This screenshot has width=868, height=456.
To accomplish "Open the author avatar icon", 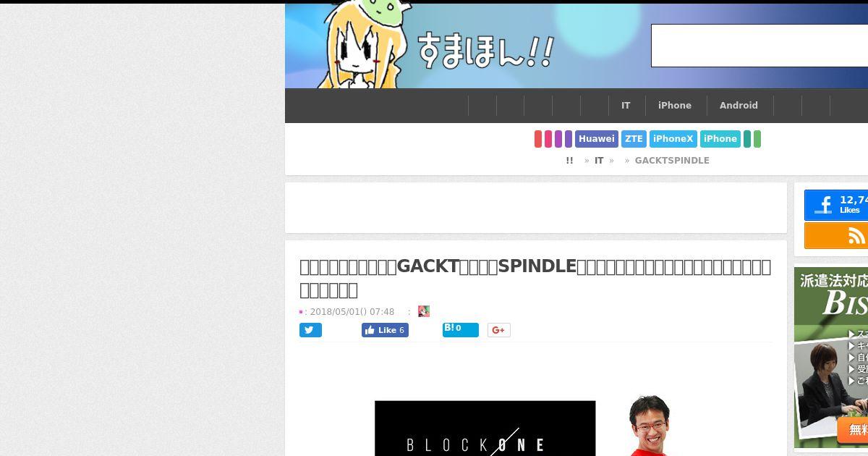I will point(424,311).
